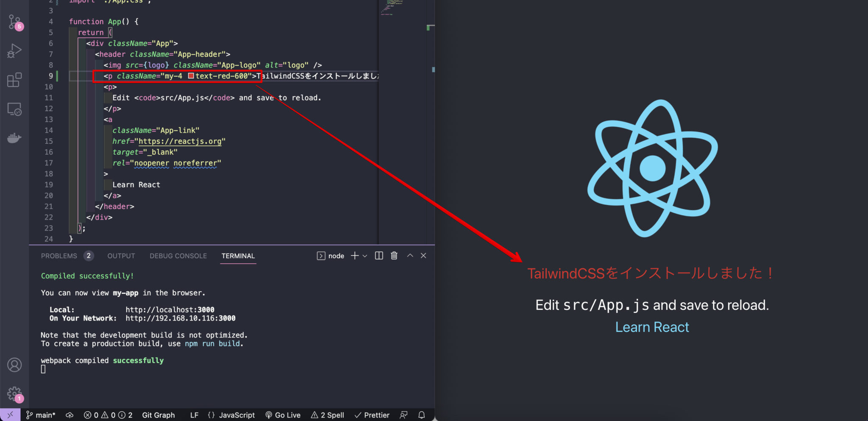The height and width of the screenshot is (421, 868).
Task: Toggle the spell checker via 2 Spell
Action: (327, 415)
